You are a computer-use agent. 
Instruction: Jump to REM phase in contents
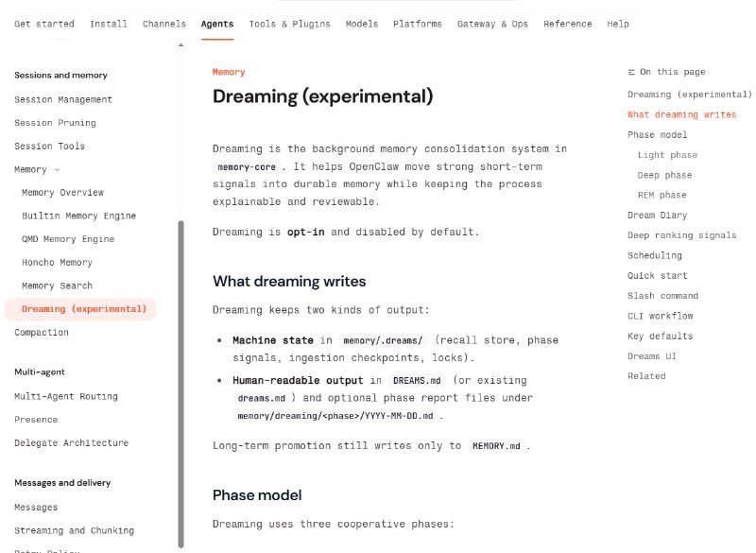pos(661,195)
